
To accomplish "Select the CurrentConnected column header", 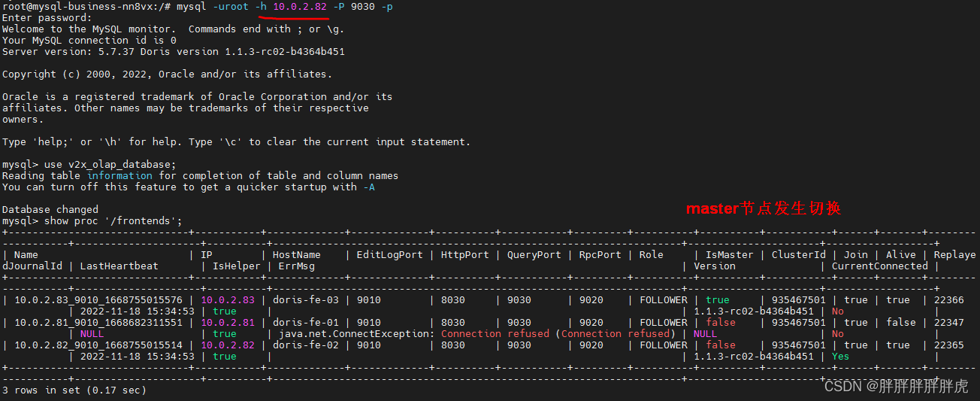I will [880, 266].
